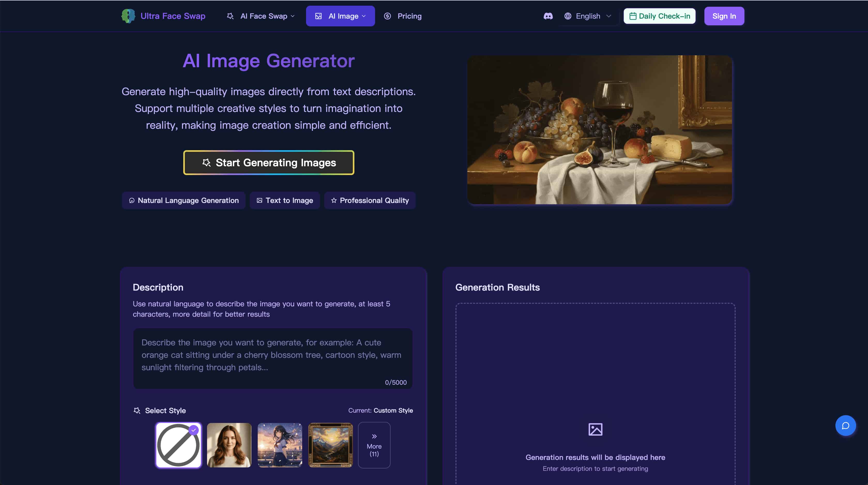Open the Discord community icon
Image resolution: width=868 pixels, height=485 pixels.
pos(548,16)
